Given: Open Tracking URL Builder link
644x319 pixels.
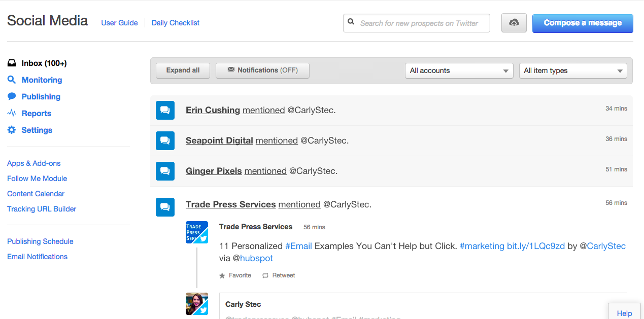Looking at the screenshot, I should click(42, 209).
